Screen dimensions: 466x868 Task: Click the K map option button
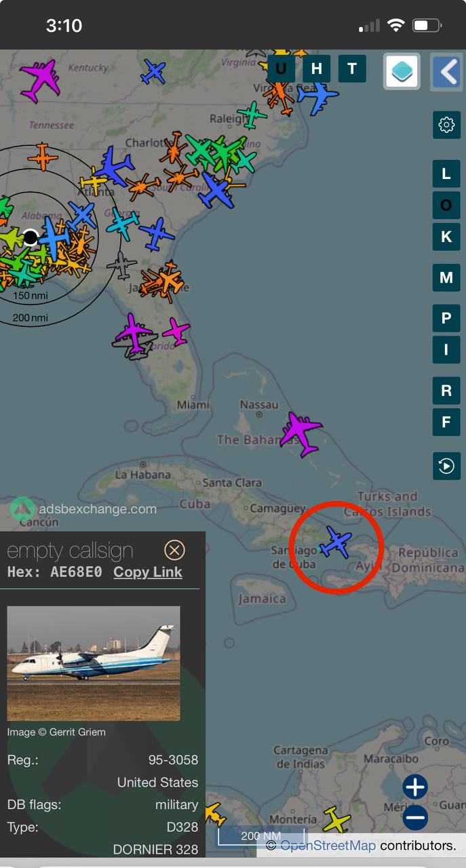(x=446, y=237)
